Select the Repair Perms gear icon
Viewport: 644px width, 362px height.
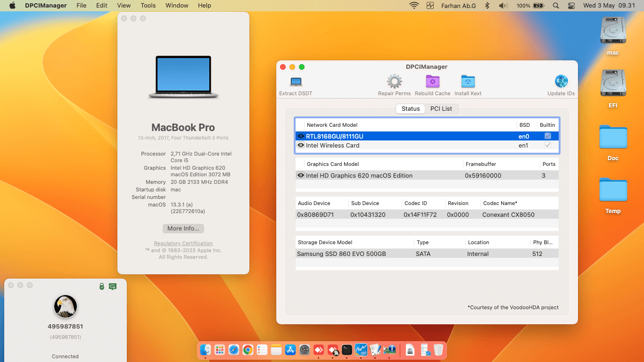click(x=394, y=82)
